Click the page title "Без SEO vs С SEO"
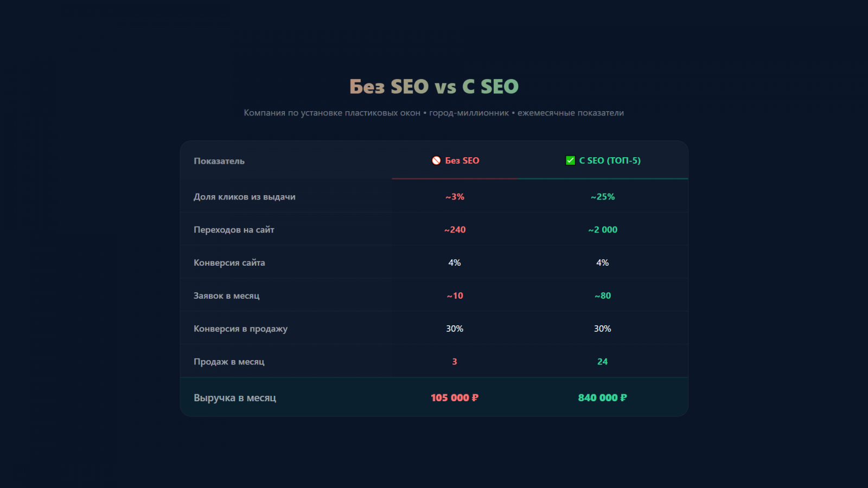The height and width of the screenshot is (488, 868). pos(434,87)
